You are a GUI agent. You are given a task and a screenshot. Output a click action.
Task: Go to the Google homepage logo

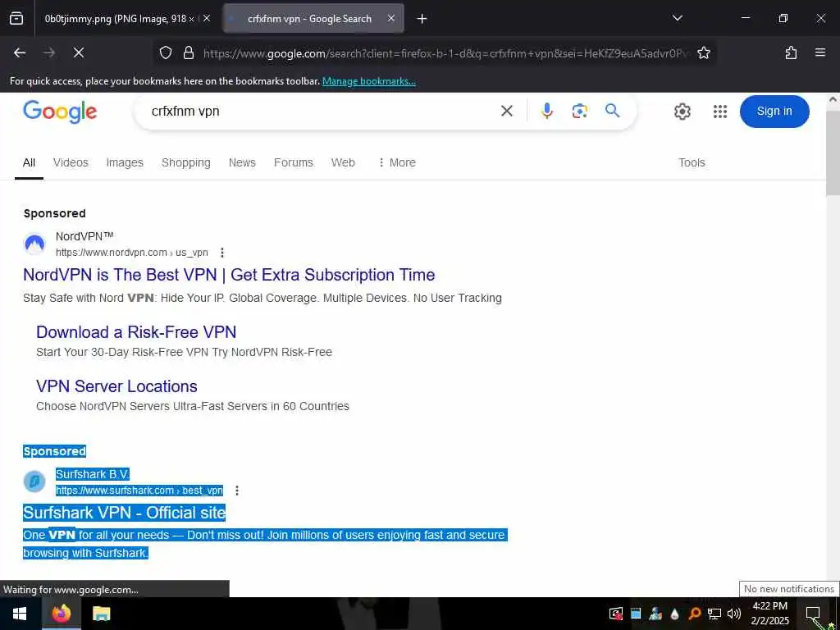60,112
